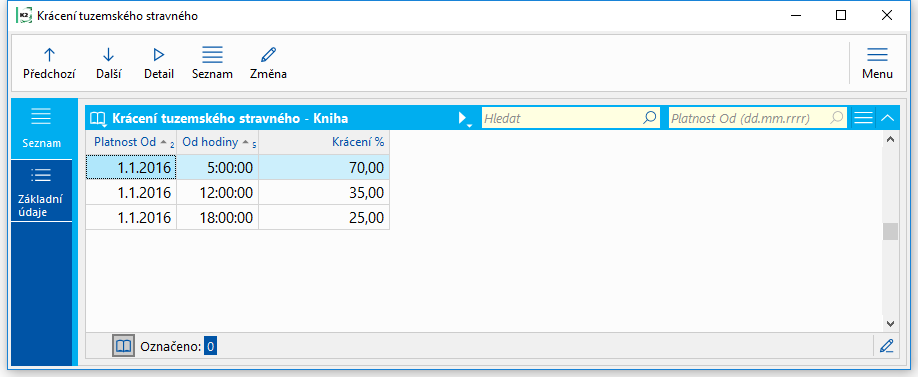
Task: Show the Seznam list toolbar icon
Action: click(x=213, y=55)
